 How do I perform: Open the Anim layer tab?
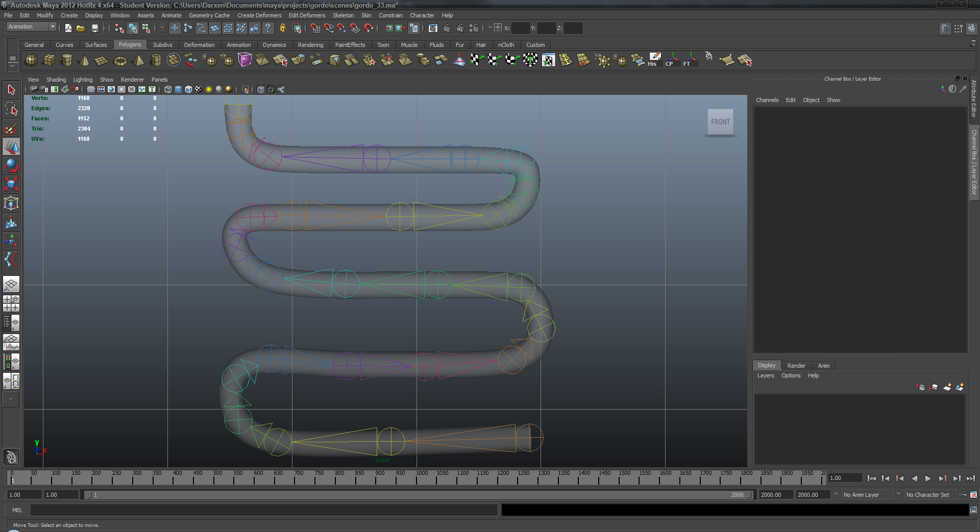(823, 366)
